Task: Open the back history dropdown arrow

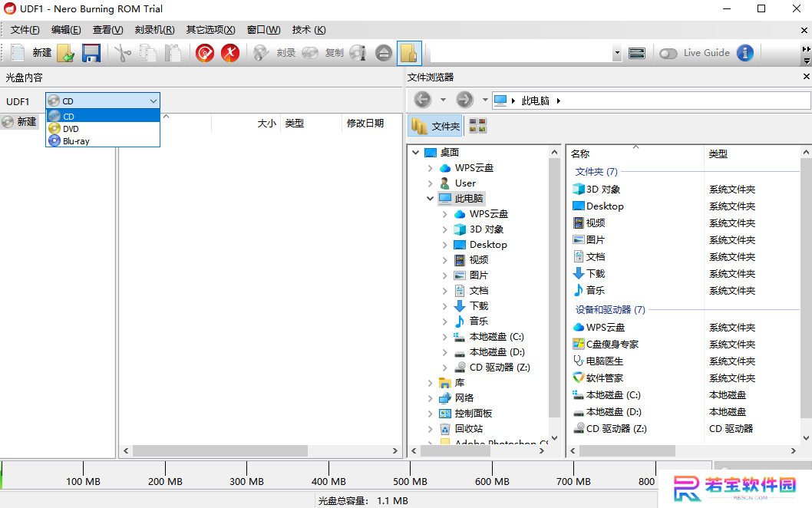Action: pos(443,100)
